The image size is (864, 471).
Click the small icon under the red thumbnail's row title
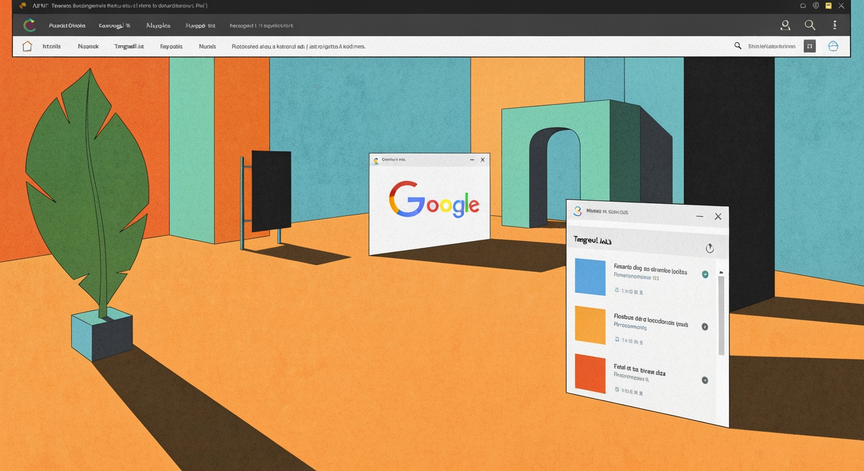click(617, 389)
